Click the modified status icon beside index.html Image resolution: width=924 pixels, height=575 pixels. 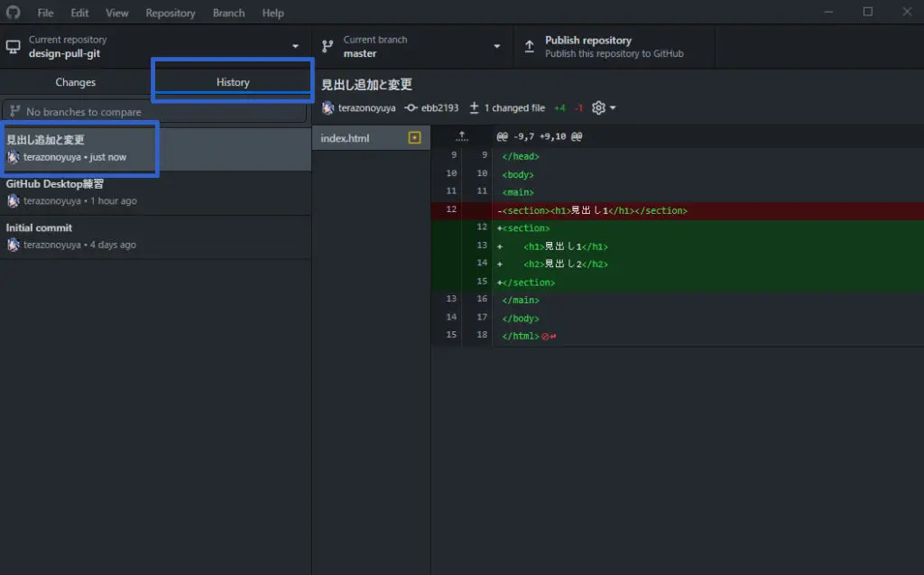pos(414,138)
